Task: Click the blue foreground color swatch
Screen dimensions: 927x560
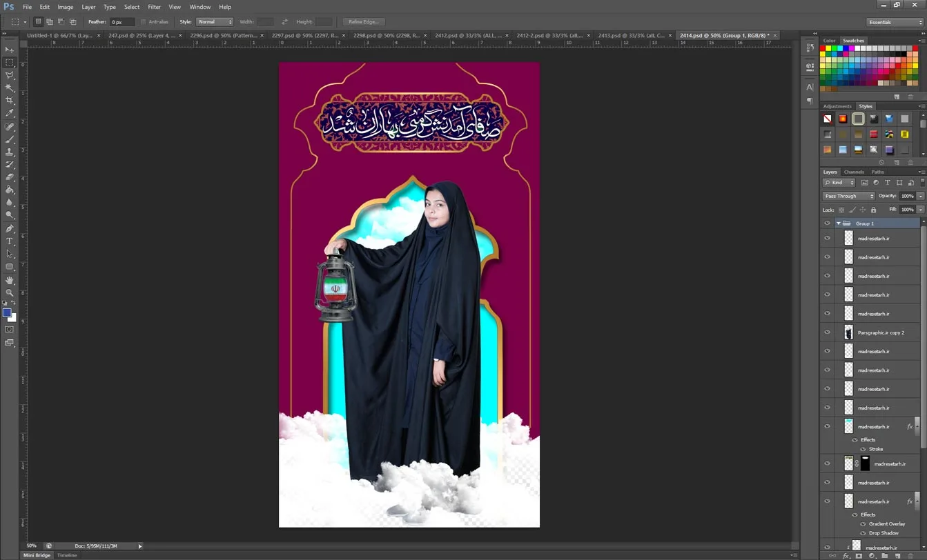Action: tap(7, 313)
